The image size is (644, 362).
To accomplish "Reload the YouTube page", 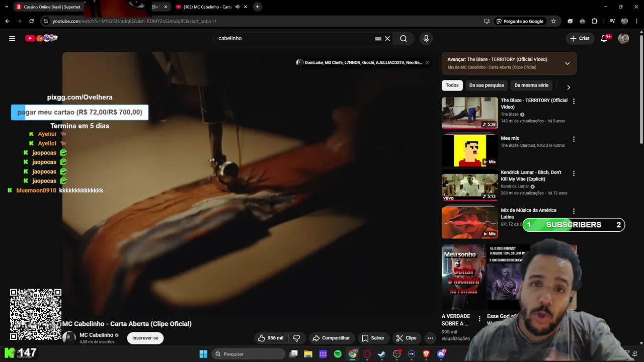I will (31, 21).
